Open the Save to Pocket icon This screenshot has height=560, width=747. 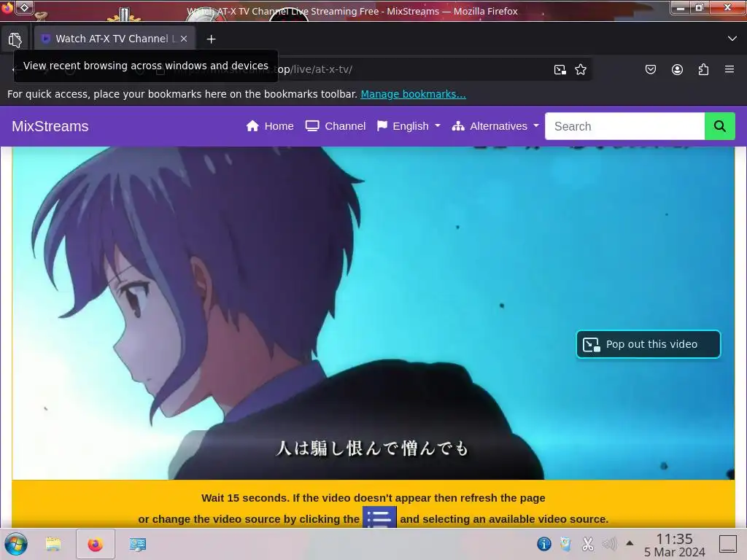pos(650,69)
